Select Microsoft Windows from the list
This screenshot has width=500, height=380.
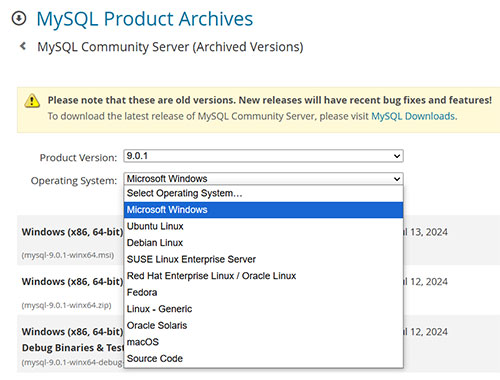click(263, 210)
